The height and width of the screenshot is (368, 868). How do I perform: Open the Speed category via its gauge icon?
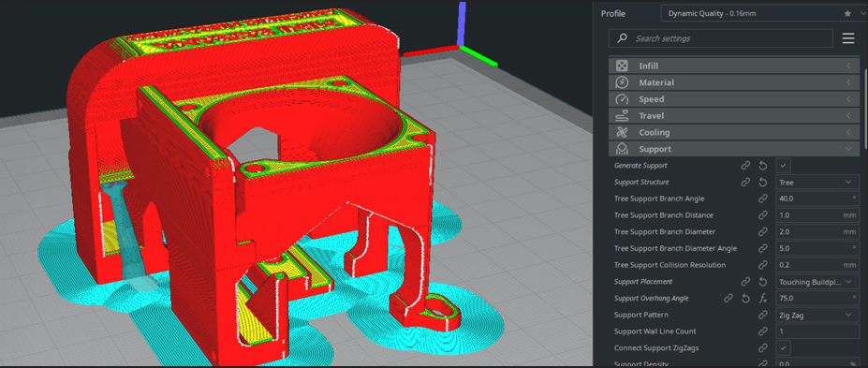[x=622, y=99]
